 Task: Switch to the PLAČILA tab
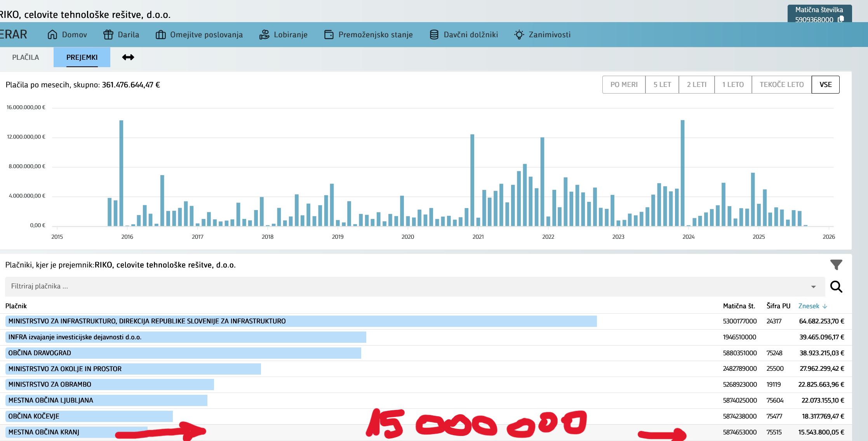click(x=26, y=57)
